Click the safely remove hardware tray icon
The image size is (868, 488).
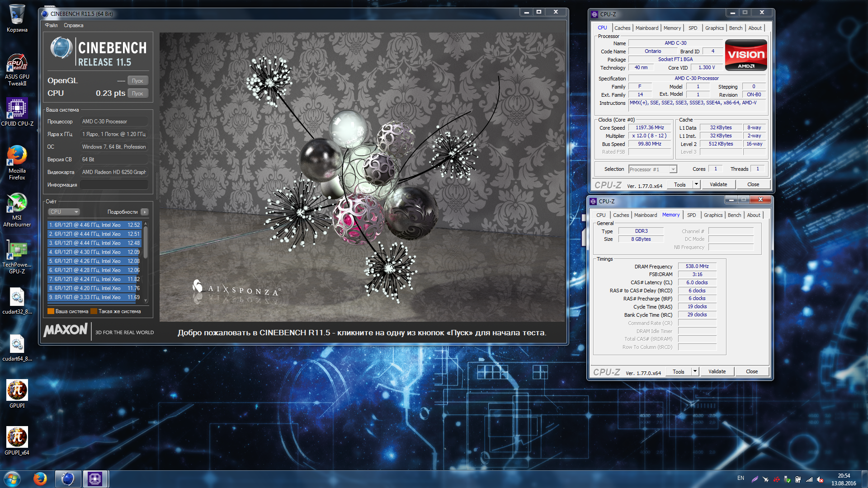[788, 479]
